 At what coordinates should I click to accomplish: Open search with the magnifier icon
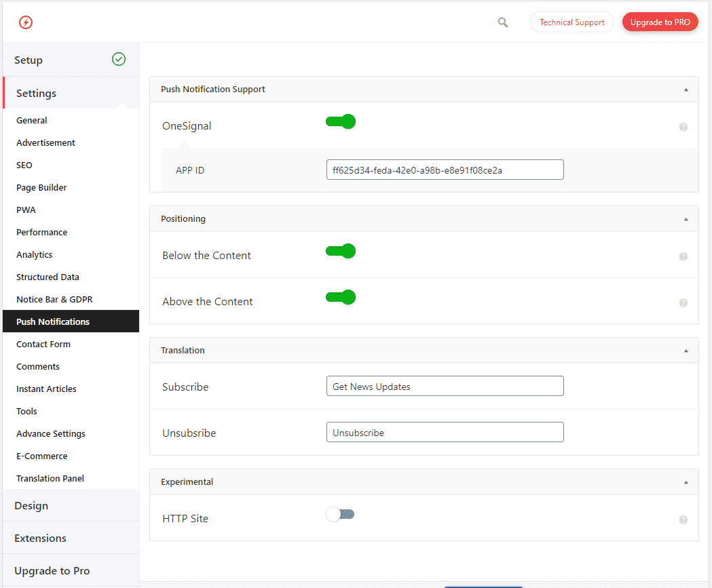click(x=503, y=22)
